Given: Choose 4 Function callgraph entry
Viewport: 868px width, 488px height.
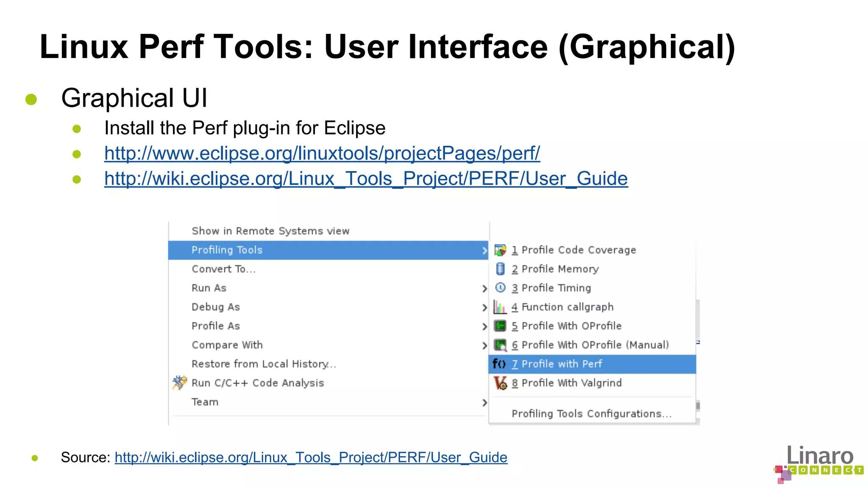Looking at the screenshot, I should pyautogui.click(x=592, y=307).
